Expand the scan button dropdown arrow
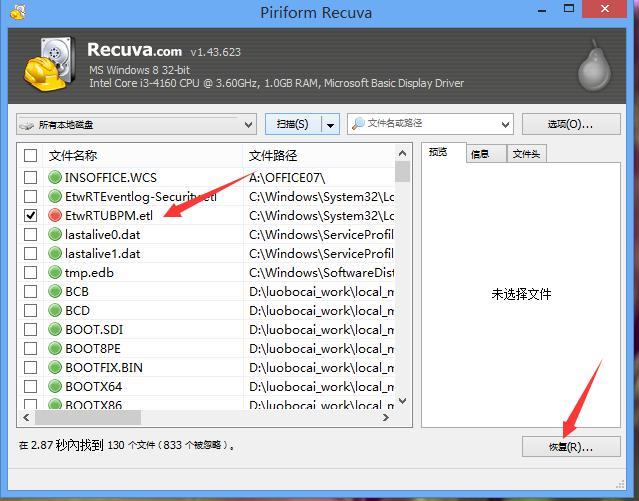Viewport: 639px width, 501px height. pos(330,124)
